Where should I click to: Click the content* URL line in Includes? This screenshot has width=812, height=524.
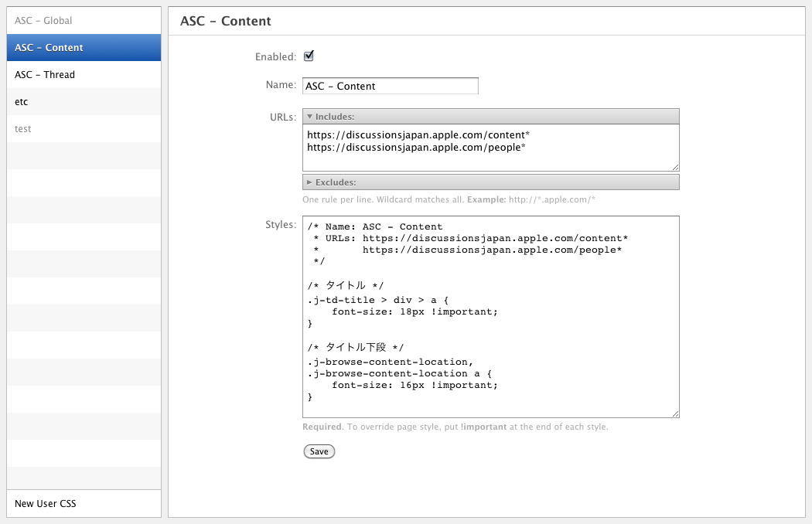(418, 134)
